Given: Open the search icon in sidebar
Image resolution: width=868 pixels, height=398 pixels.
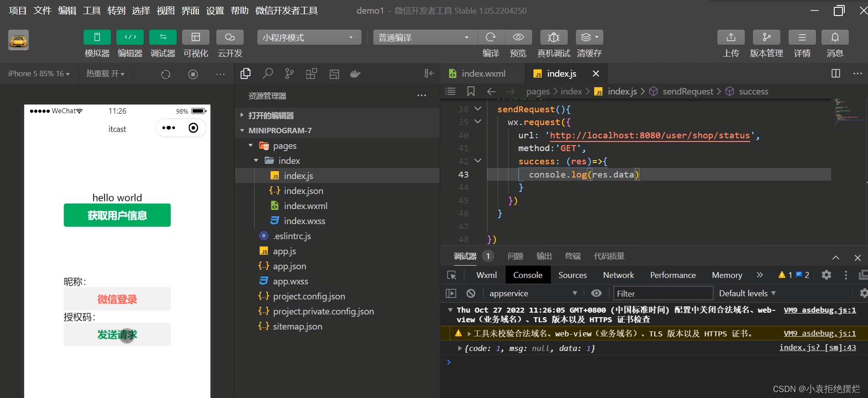Looking at the screenshot, I should click(268, 73).
